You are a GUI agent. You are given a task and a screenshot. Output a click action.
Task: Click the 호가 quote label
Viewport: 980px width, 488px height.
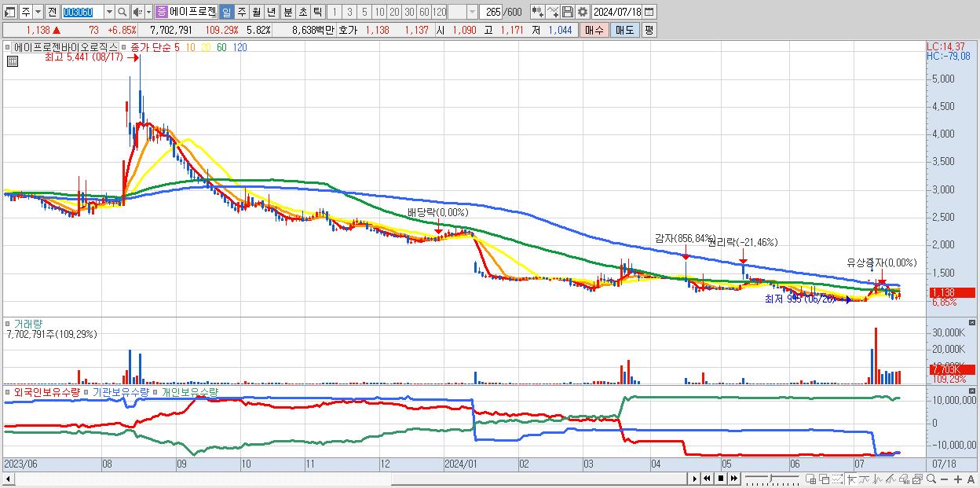347,30
